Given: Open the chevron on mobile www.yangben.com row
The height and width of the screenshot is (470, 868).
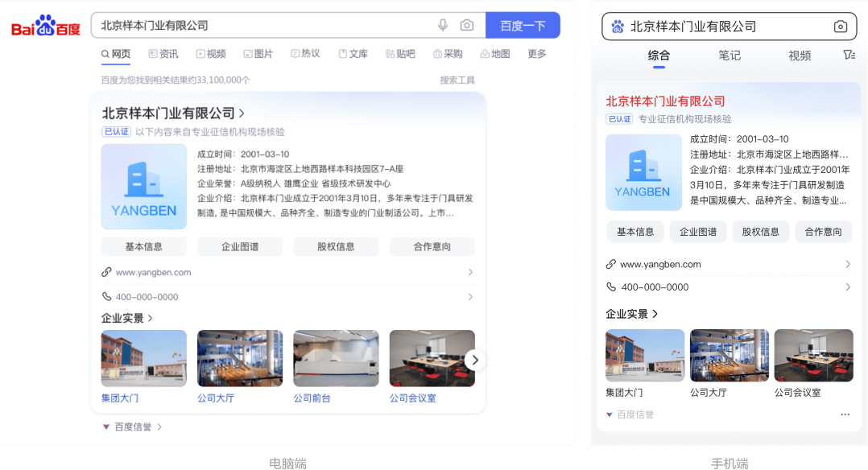Looking at the screenshot, I should (x=848, y=265).
